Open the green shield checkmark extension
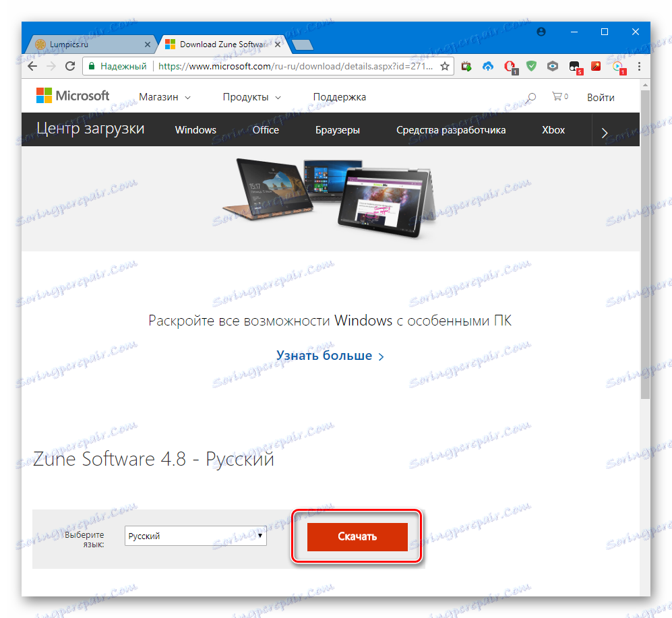Viewport: 672px width, 618px height. tap(531, 67)
